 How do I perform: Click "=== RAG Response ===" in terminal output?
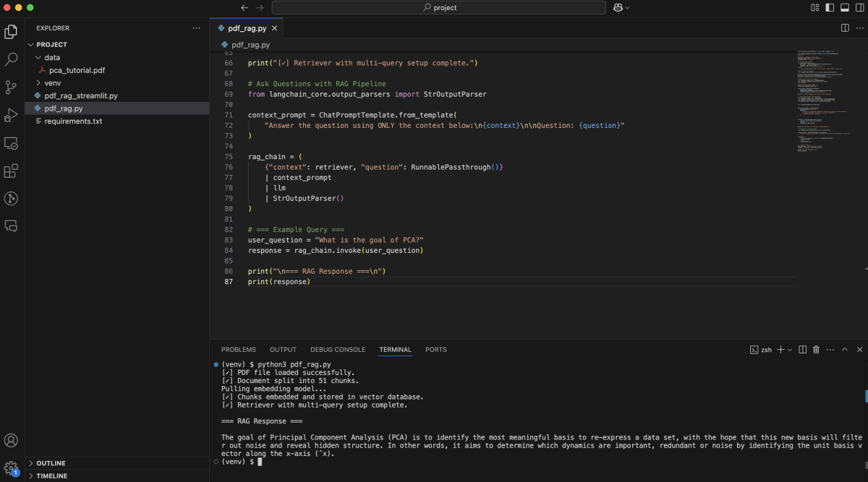click(262, 421)
